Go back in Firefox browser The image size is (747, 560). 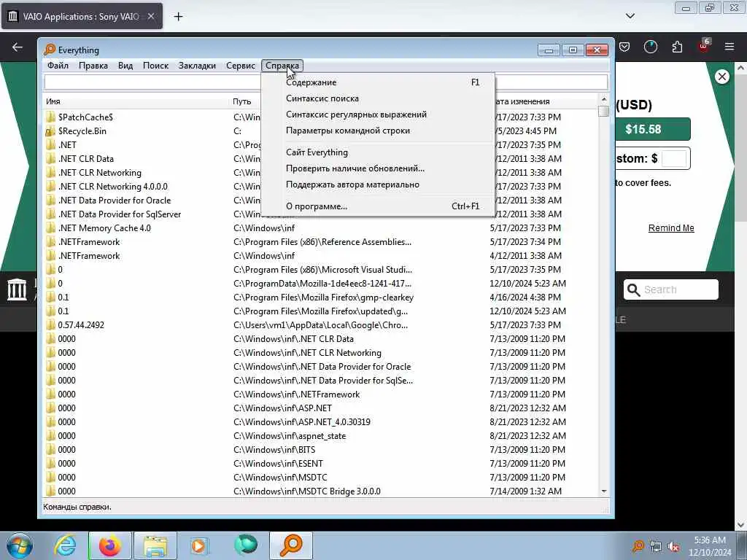click(18, 47)
